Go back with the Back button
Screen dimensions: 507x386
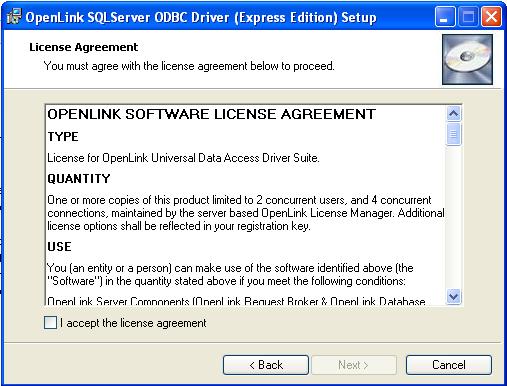pyautogui.click(x=266, y=365)
